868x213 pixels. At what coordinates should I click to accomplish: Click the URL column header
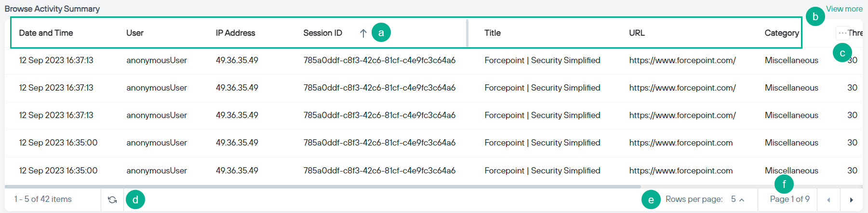click(637, 33)
